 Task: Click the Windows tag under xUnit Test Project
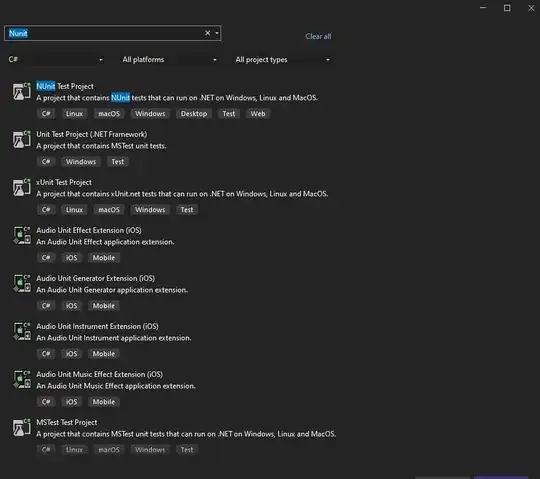pyautogui.click(x=150, y=210)
